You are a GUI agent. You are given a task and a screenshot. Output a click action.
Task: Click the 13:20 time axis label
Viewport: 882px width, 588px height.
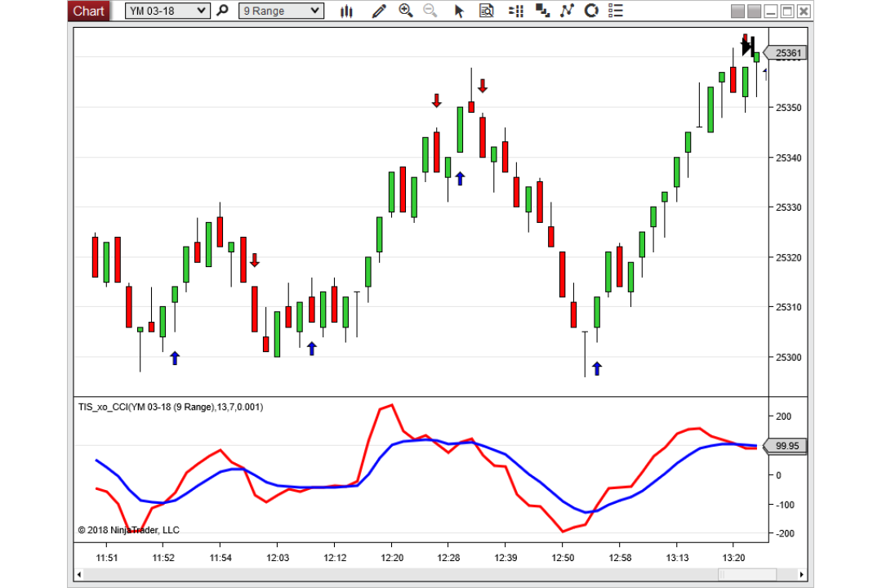point(733,558)
